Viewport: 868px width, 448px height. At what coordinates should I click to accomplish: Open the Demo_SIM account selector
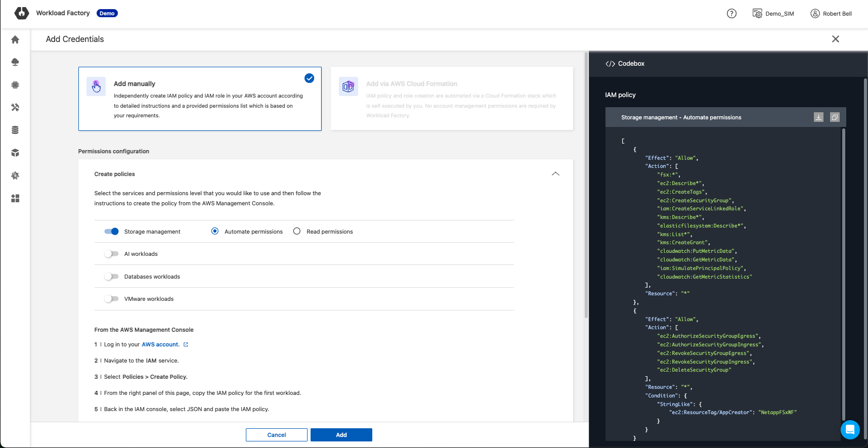pyautogui.click(x=773, y=14)
